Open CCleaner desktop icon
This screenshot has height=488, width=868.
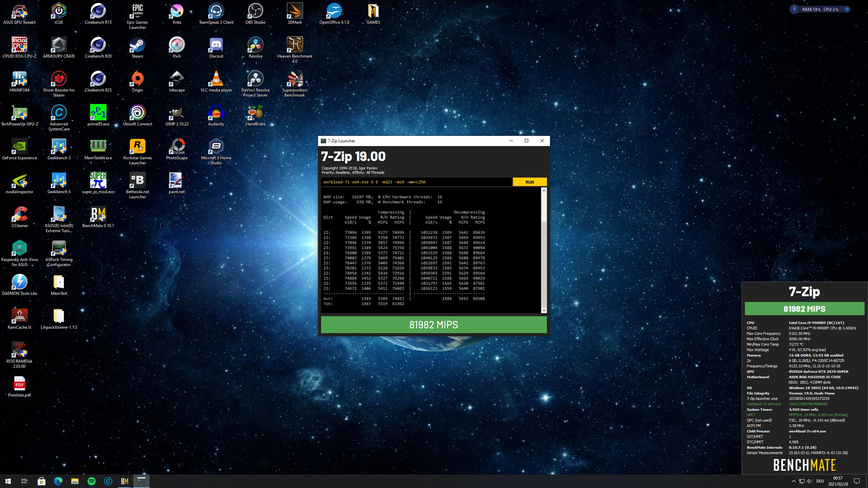(x=19, y=217)
